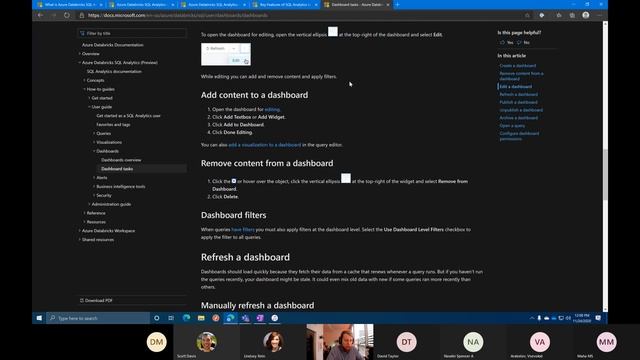
Task: Open browser settings ellipsis menu
Action: click(x=599, y=15)
